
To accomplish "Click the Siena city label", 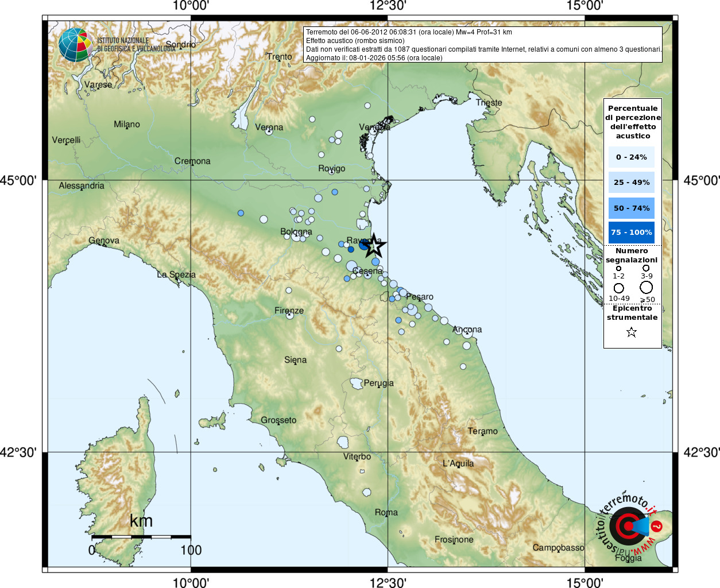I will (296, 360).
